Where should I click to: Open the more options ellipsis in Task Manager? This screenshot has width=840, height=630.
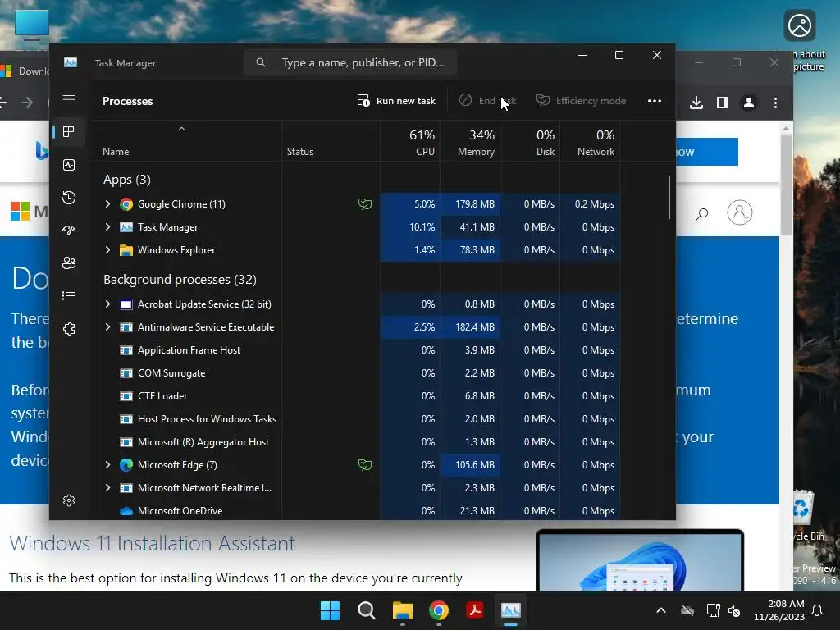click(654, 101)
